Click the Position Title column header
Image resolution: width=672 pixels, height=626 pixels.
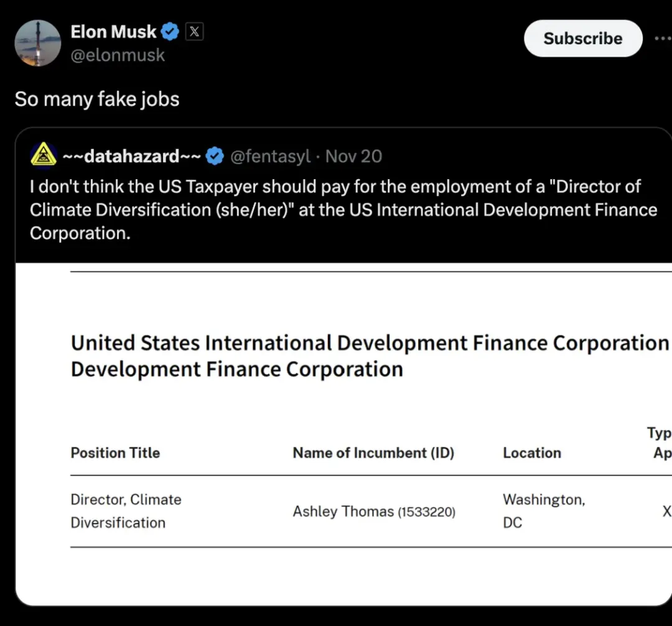[115, 453]
